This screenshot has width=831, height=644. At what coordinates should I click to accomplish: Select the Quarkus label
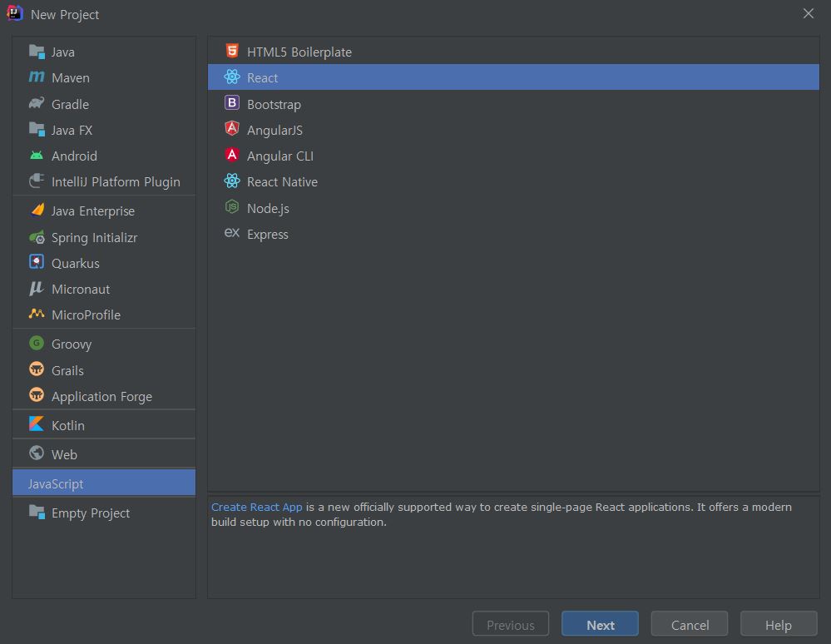point(75,264)
